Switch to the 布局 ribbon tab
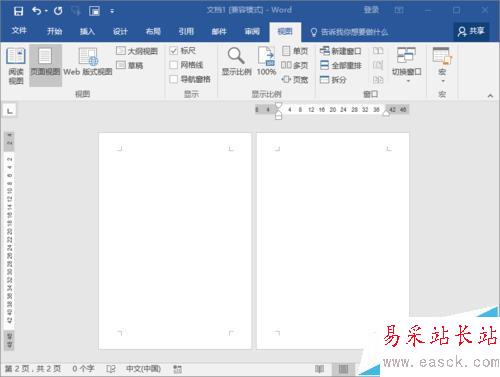This screenshot has height=377, width=500. point(153,31)
